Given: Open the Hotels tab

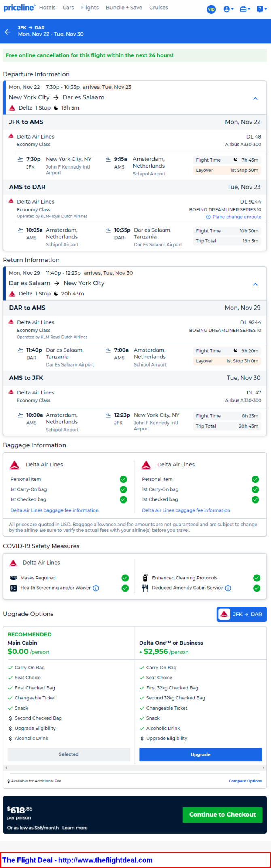Looking at the screenshot, I should (47, 8).
